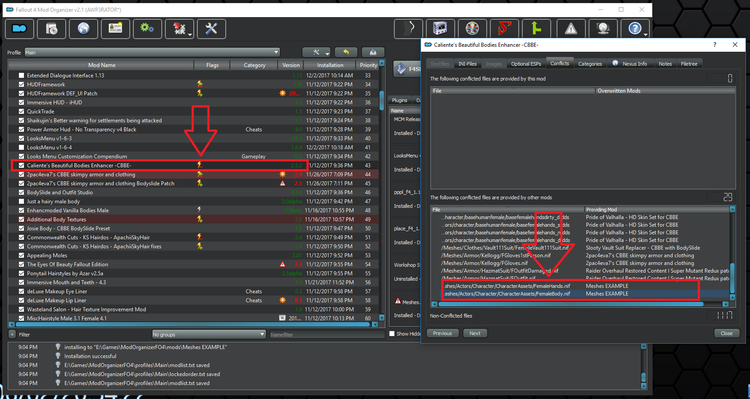
Task: Open the warning triangle problems icon
Action: (x=571, y=29)
